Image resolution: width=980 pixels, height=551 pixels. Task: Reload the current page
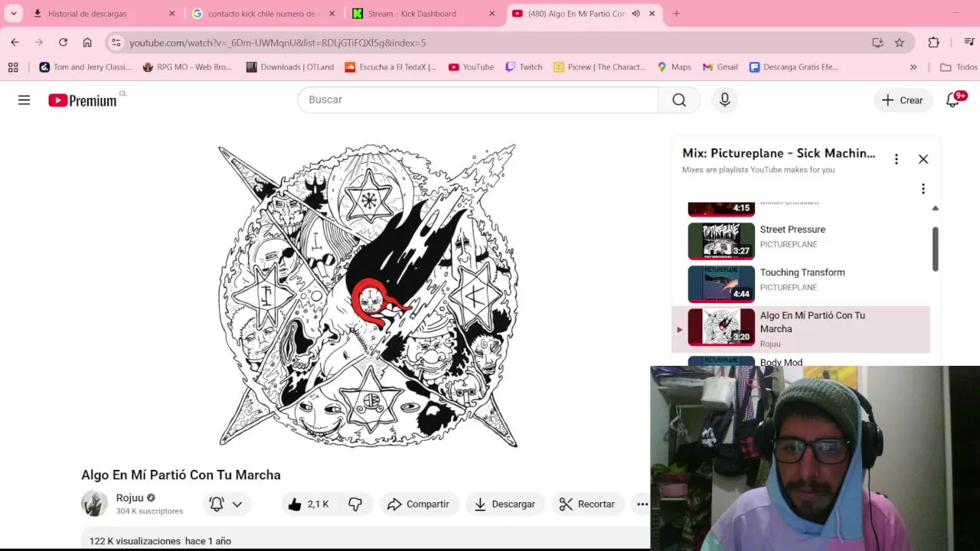tap(63, 43)
